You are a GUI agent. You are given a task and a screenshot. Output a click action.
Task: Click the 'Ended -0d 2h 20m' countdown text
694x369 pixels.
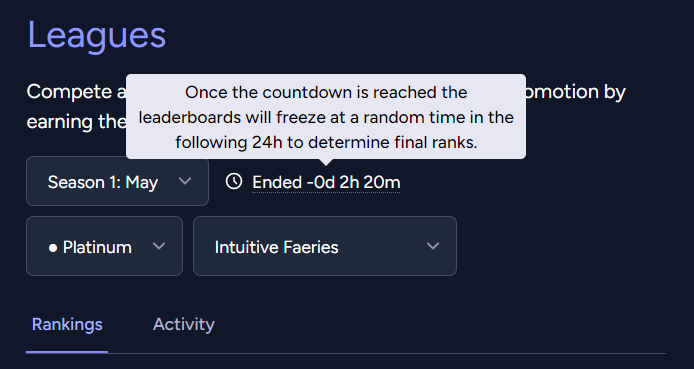326,182
